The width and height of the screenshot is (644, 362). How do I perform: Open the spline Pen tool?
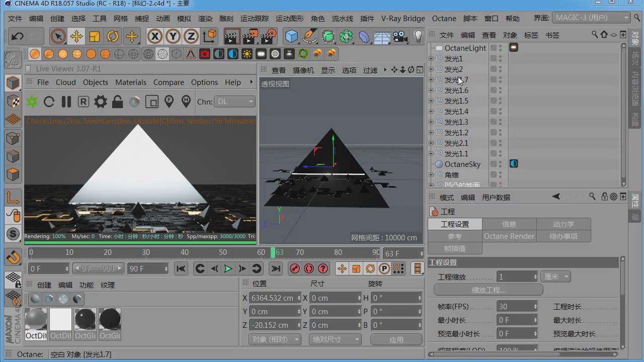point(310,36)
